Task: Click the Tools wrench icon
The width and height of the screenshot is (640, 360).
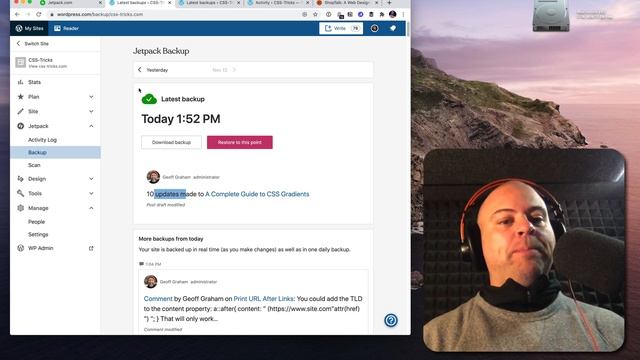Action: pos(20,193)
